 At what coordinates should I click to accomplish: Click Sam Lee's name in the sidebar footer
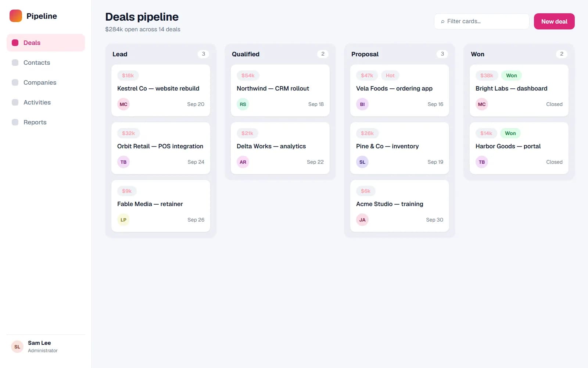[39, 343]
